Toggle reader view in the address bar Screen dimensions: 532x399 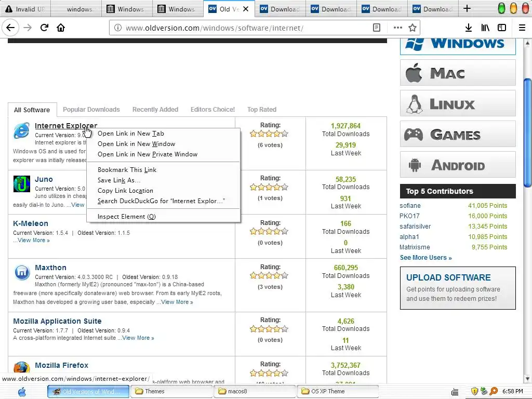point(377,28)
